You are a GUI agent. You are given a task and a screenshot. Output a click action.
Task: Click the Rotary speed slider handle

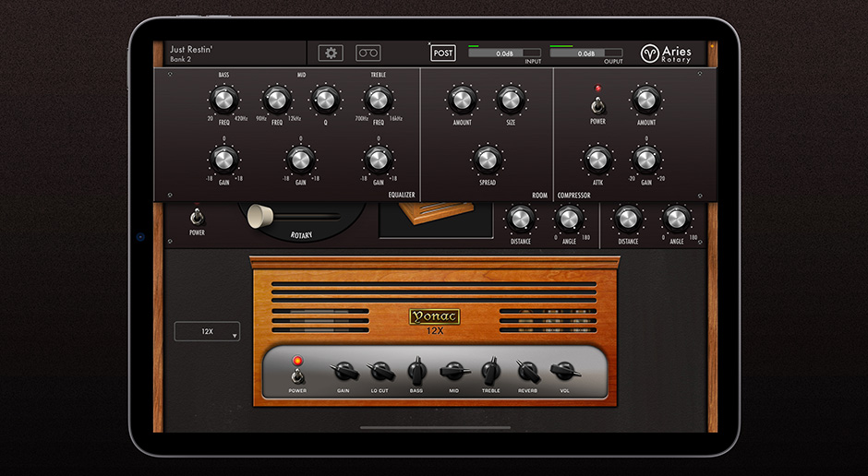(261, 215)
